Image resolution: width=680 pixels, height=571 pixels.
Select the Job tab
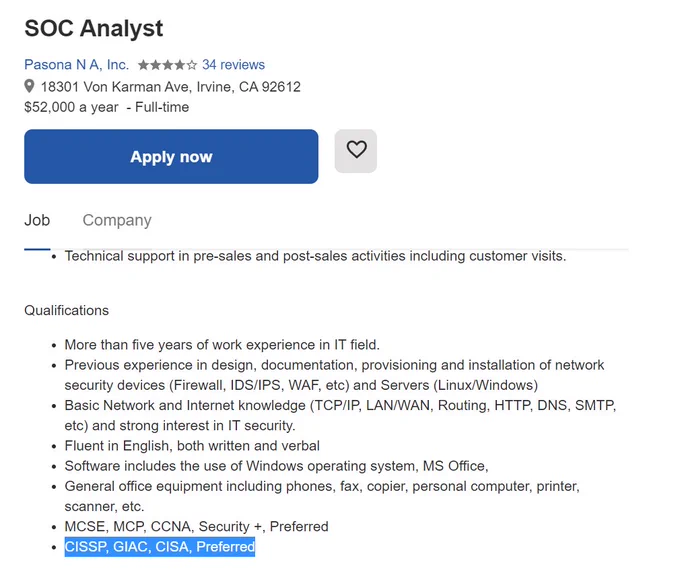(37, 220)
